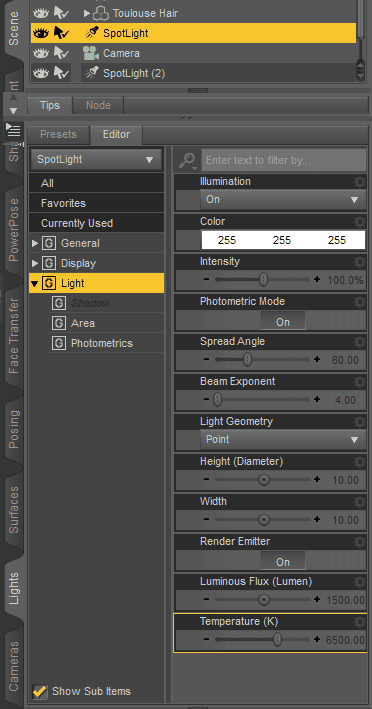The image size is (372, 709).
Task: Toggle visibility eye for SpotLight (2)
Action: (41, 73)
